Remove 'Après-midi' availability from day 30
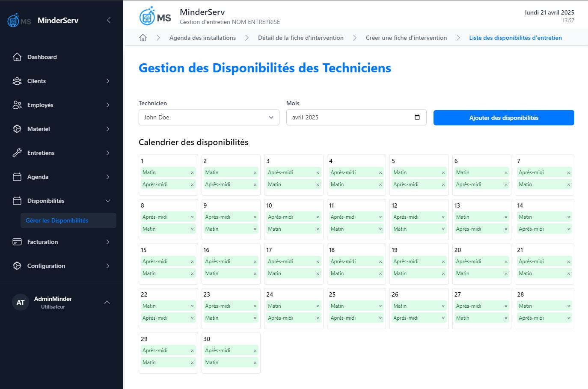588x389 pixels. pos(254,350)
